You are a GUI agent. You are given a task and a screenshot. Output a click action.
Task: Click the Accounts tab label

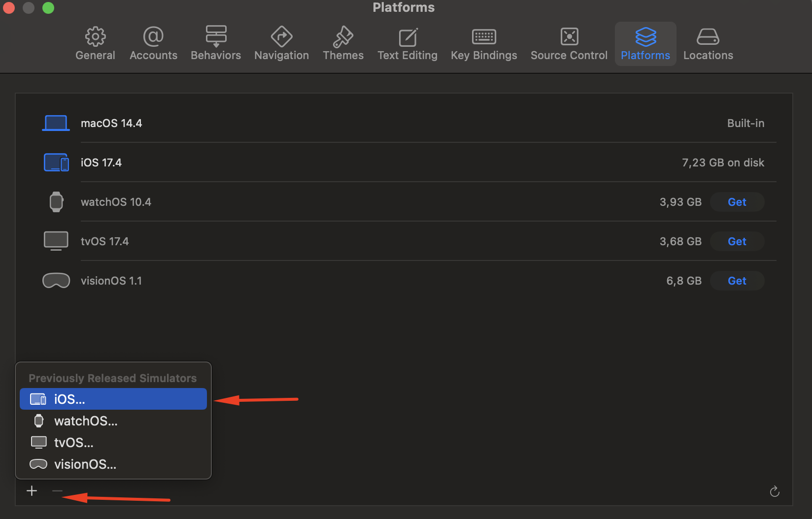click(153, 55)
